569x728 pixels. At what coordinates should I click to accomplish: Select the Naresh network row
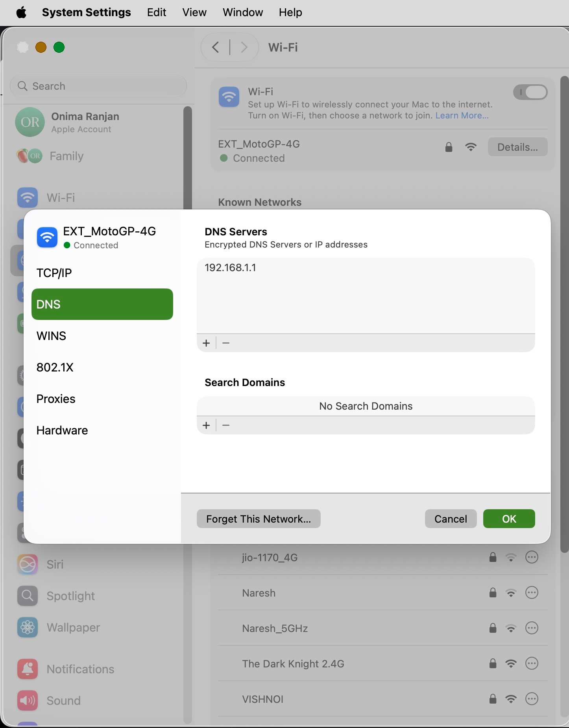point(382,593)
